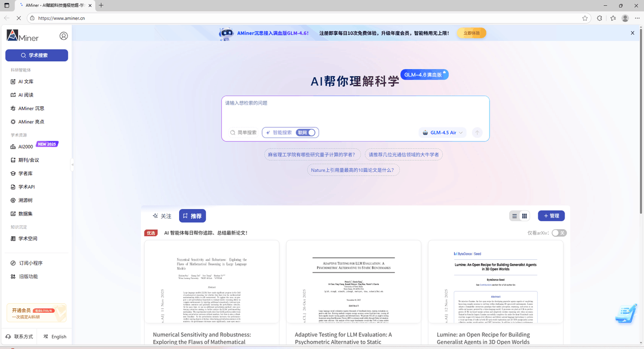Image resolution: width=644 pixels, height=349 pixels.
Task: Open the user profile icon in sidebar
Action: (x=63, y=36)
